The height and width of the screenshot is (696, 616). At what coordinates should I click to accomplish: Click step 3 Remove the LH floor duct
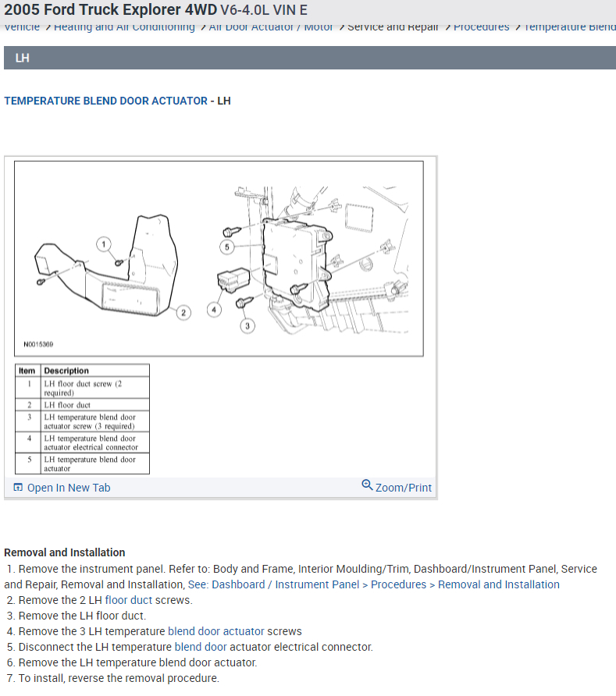click(x=77, y=616)
